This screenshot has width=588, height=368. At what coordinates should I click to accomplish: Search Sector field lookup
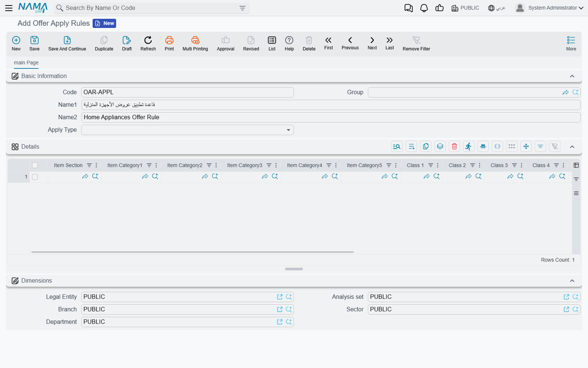click(576, 309)
